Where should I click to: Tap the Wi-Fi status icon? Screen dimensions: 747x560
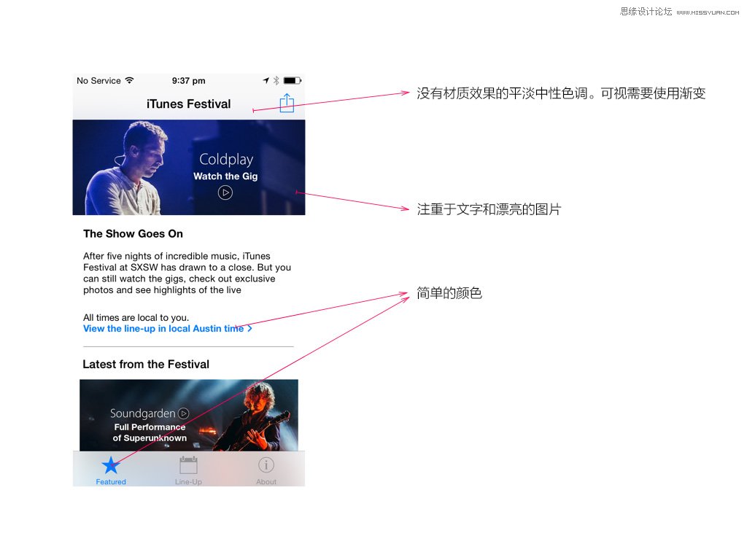pyautogui.click(x=130, y=80)
